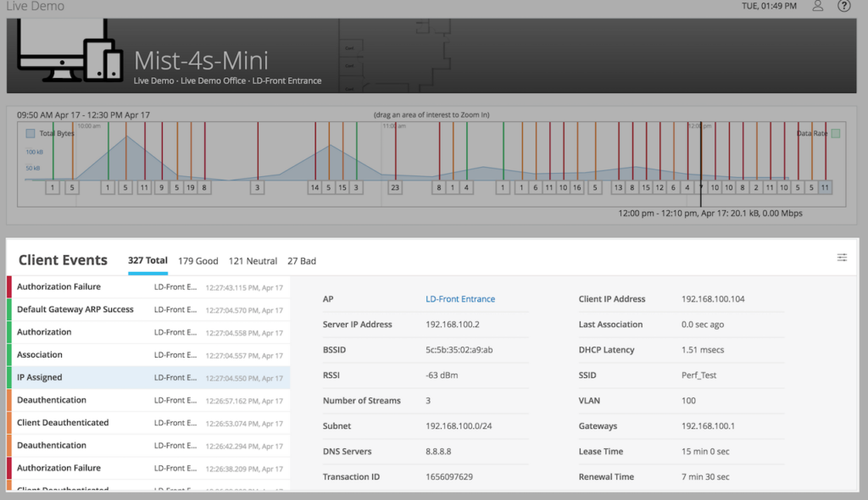Open the help icon in the top bar
The image size is (868, 500).
pos(843,6)
